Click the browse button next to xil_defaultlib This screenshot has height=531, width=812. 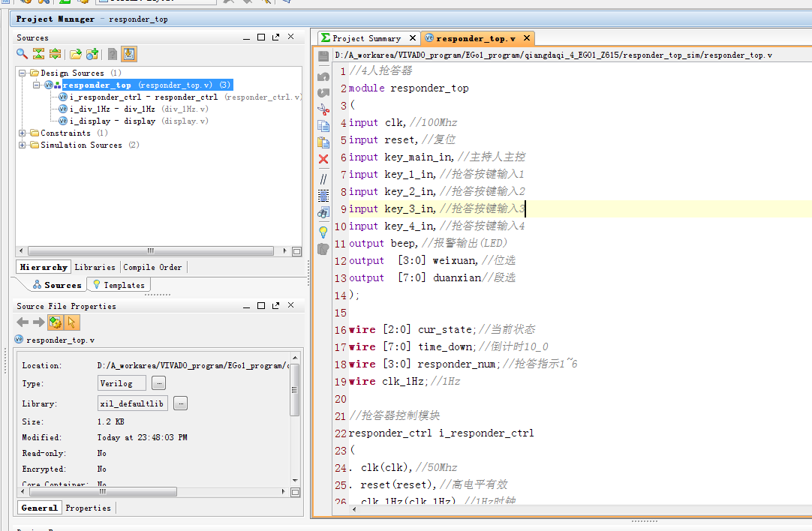tap(180, 403)
